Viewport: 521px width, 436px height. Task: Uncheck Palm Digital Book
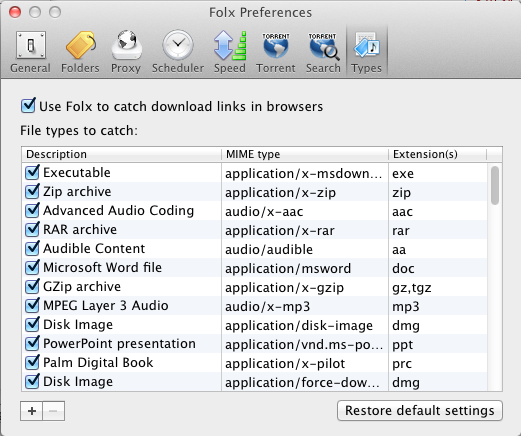(32, 362)
